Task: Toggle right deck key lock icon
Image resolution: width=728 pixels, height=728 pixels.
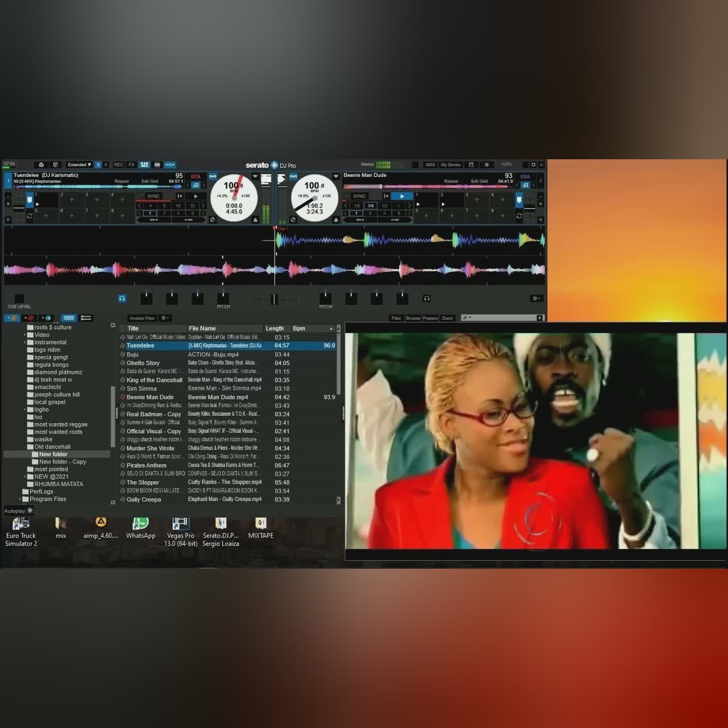Action: click(526, 185)
